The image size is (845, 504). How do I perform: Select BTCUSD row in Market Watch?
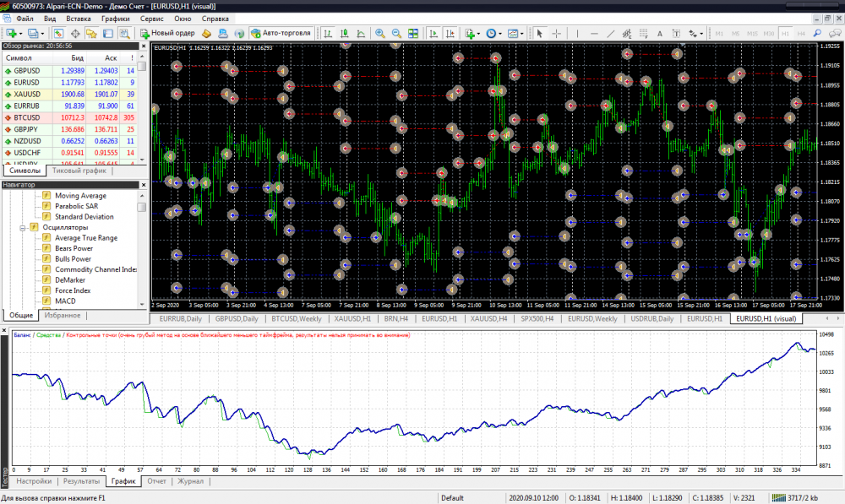point(69,117)
